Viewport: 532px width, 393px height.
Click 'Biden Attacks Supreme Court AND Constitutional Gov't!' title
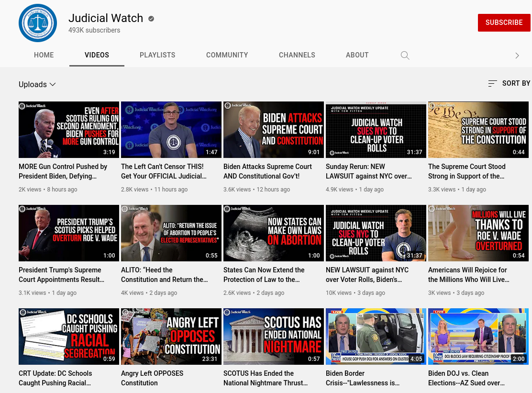[x=268, y=171]
